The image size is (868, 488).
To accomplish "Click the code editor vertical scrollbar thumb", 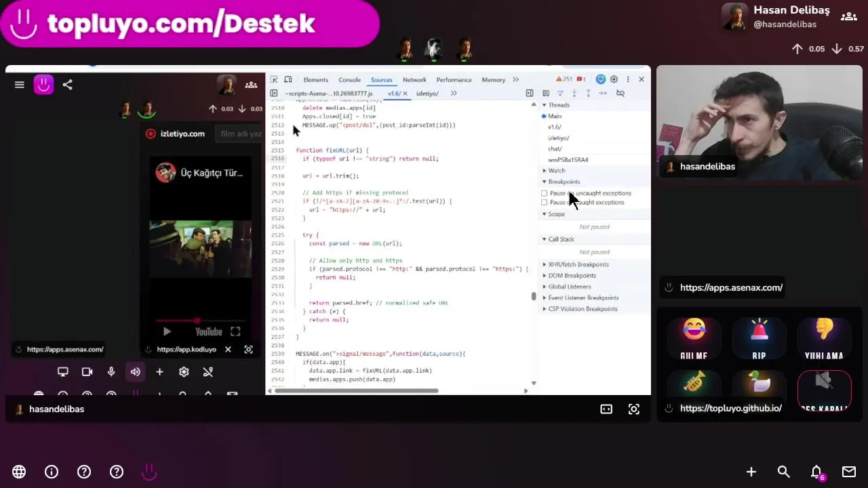I will [x=534, y=296].
